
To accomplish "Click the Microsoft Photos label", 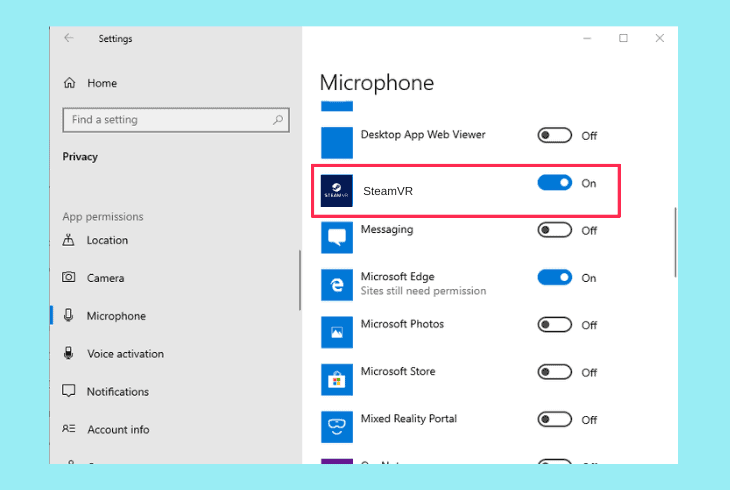I will tap(402, 324).
